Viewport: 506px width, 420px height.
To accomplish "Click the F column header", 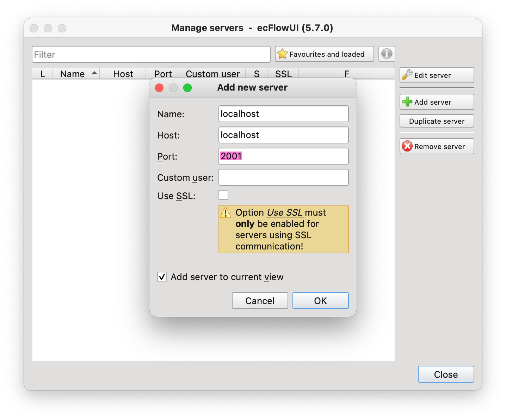I will [x=347, y=74].
